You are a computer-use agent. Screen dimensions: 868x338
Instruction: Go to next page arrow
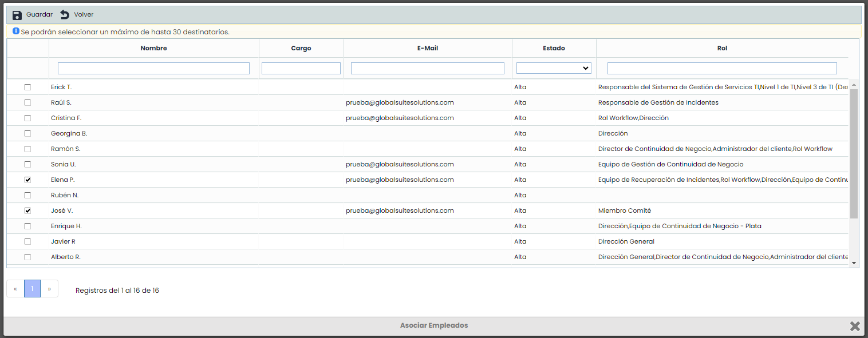coord(49,289)
